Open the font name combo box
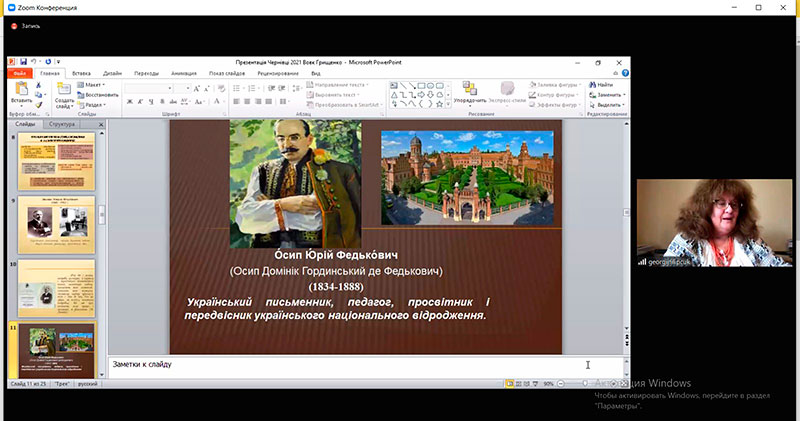This screenshot has width=800, height=421. click(148, 89)
